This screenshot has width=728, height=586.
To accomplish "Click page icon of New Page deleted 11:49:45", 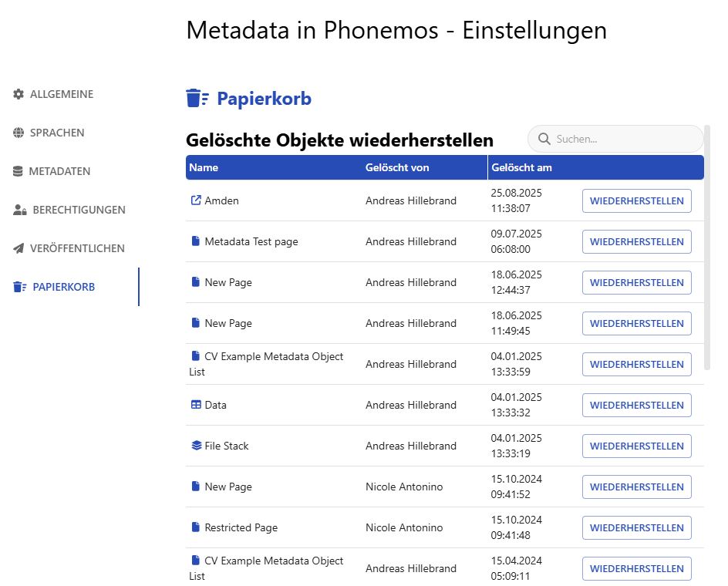I will pos(196,323).
